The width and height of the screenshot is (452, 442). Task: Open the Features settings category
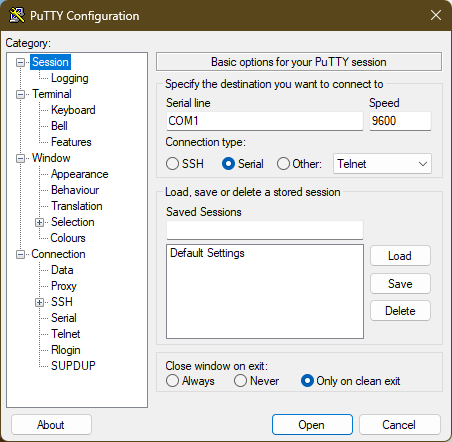coord(71,142)
